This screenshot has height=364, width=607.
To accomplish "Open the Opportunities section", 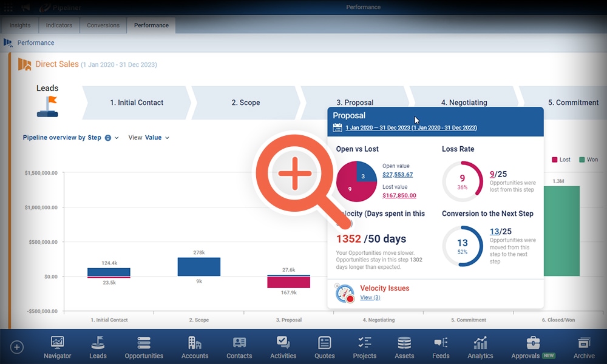I will point(144,346).
